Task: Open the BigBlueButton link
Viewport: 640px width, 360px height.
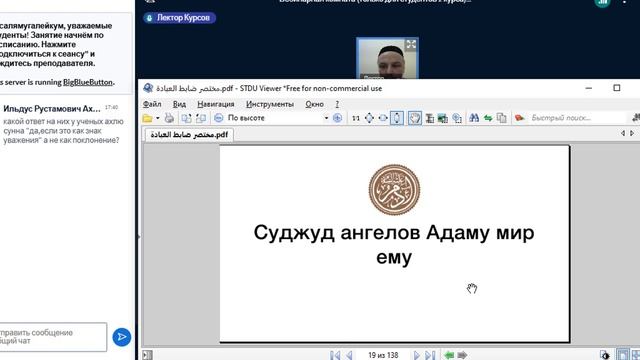Action: coord(87,82)
